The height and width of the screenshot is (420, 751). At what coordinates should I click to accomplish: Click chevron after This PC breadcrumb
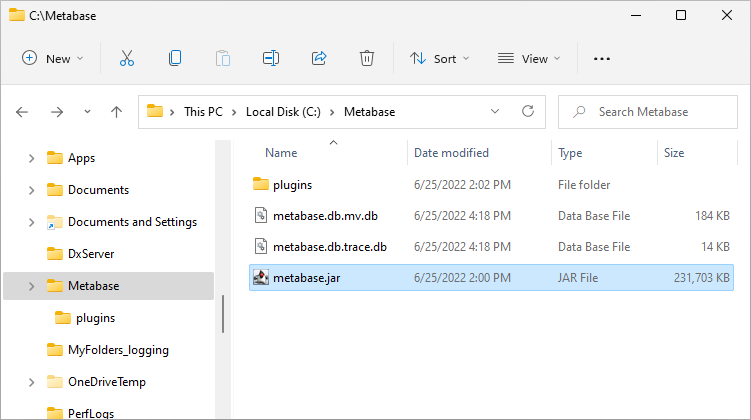[x=234, y=113]
